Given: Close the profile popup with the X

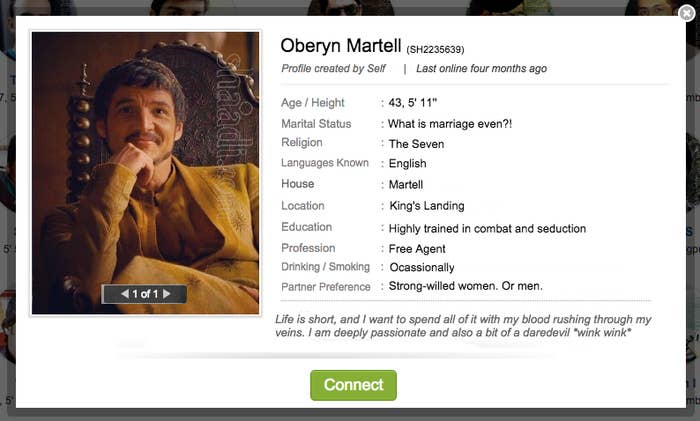Looking at the screenshot, I should [x=686, y=13].
